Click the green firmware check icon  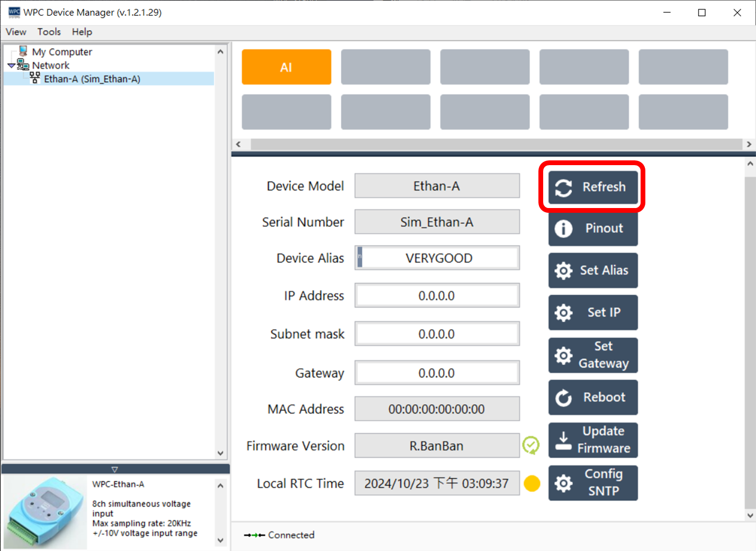531,446
